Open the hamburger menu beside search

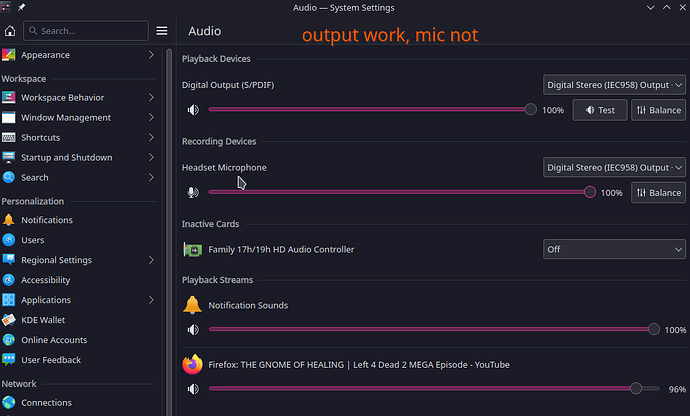pos(162,31)
